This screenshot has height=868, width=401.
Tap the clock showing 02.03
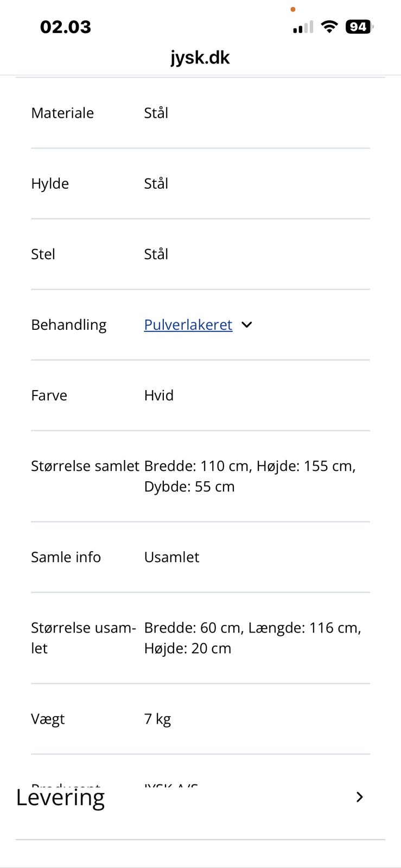(x=66, y=26)
